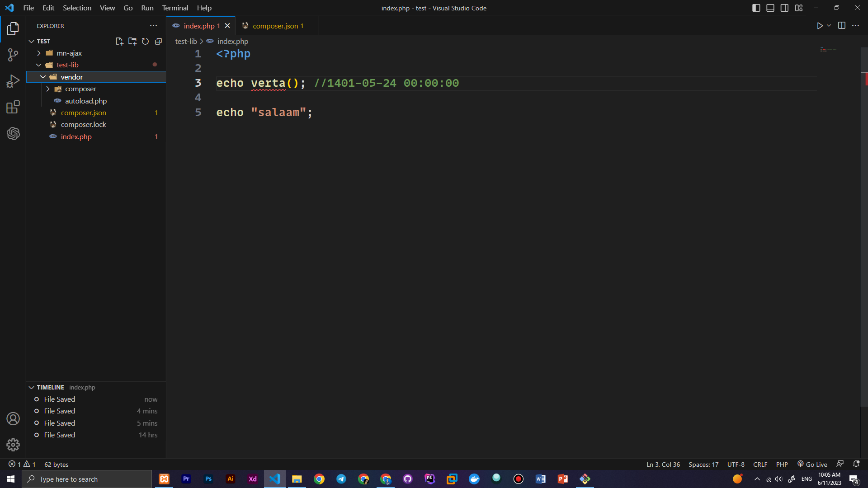
Task: Open Explorer views and more actions menu
Action: tap(154, 26)
